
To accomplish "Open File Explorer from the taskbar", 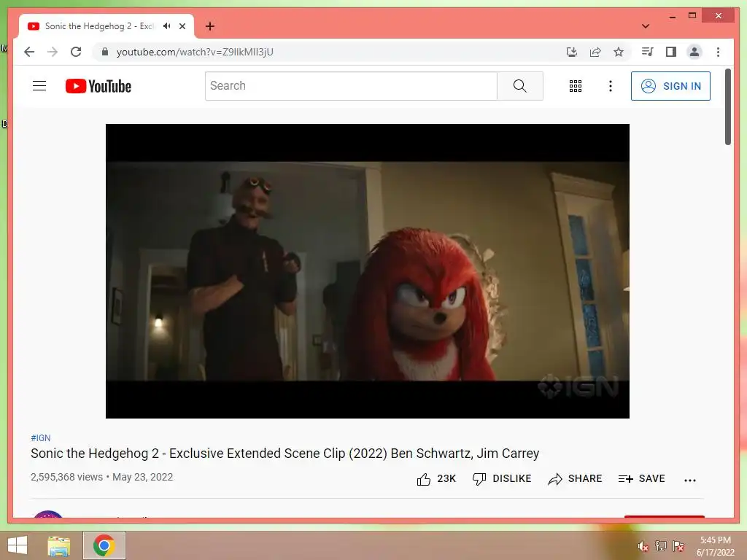I will (x=58, y=545).
